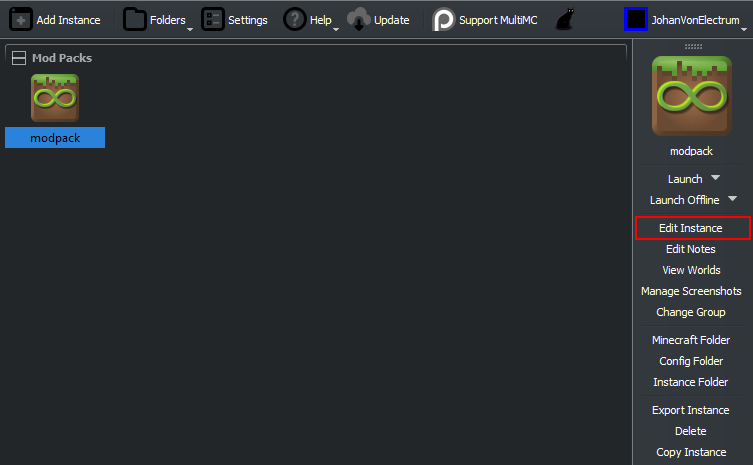Click the Settings label in toolbar
The width and height of the screenshot is (753, 465).
click(x=248, y=20)
